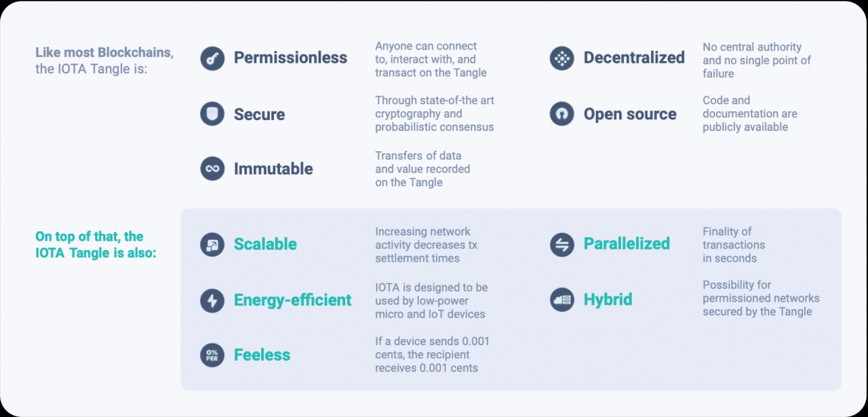Click the green Parallelized heading
Viewport: 868px width, 417px height.
(x=627, y=244)
